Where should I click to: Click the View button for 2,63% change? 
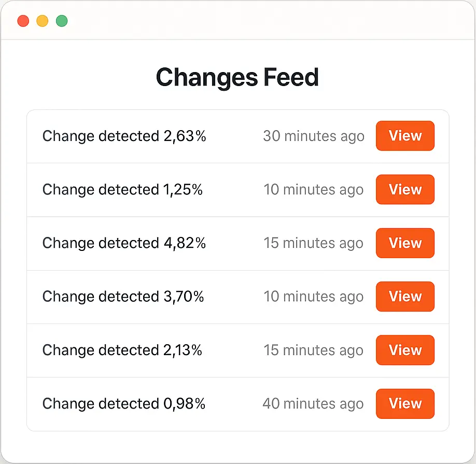point(405,136)
